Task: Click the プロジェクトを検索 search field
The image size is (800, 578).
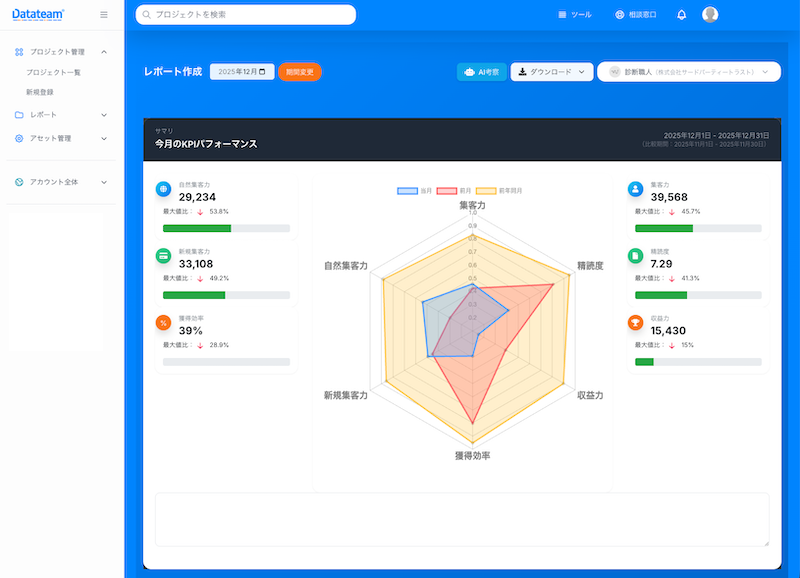Action: click(246, 15)
